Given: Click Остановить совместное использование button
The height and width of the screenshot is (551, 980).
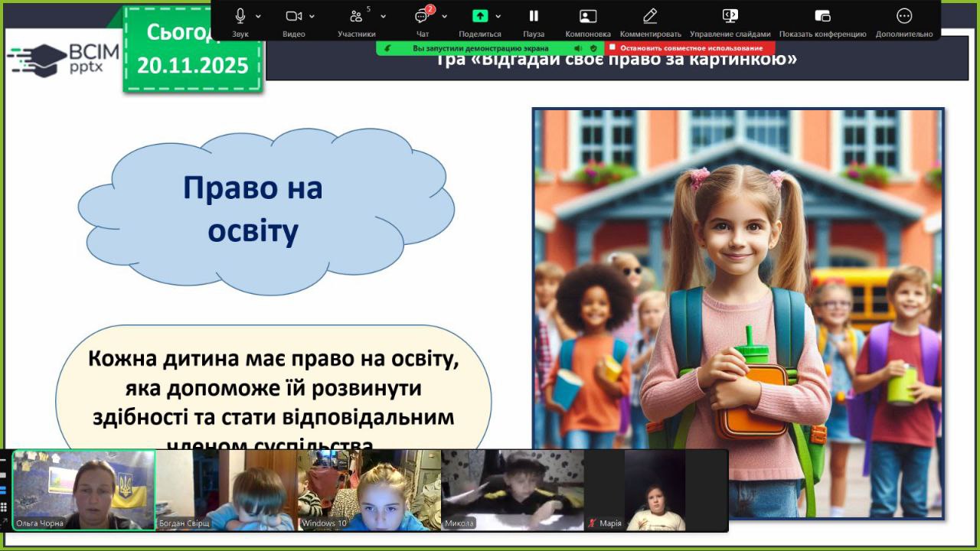Looking at the screenshot, I should tap(690, 48).
